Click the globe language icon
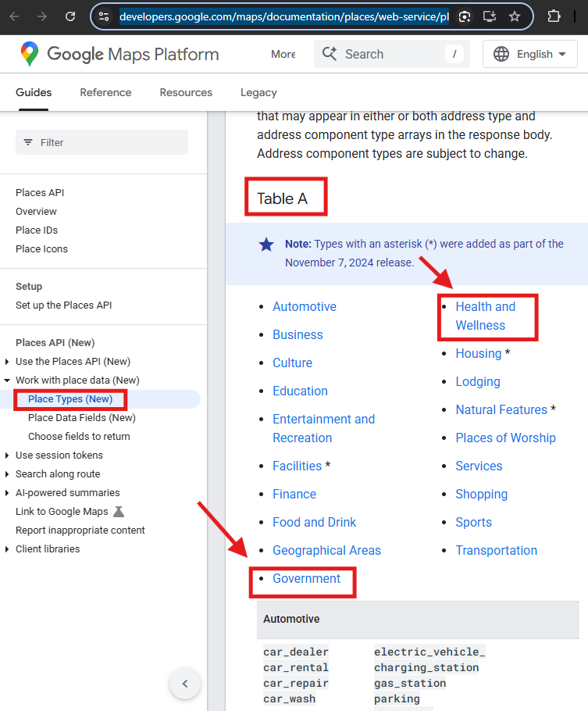This screenshot has width=588, height=711. pyautogui.click(x=501, y=54)
